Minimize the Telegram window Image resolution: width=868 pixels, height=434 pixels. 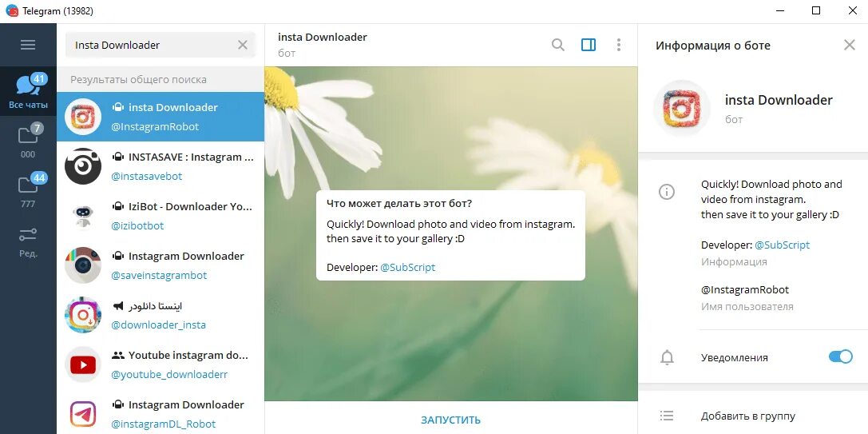[780, 10]
